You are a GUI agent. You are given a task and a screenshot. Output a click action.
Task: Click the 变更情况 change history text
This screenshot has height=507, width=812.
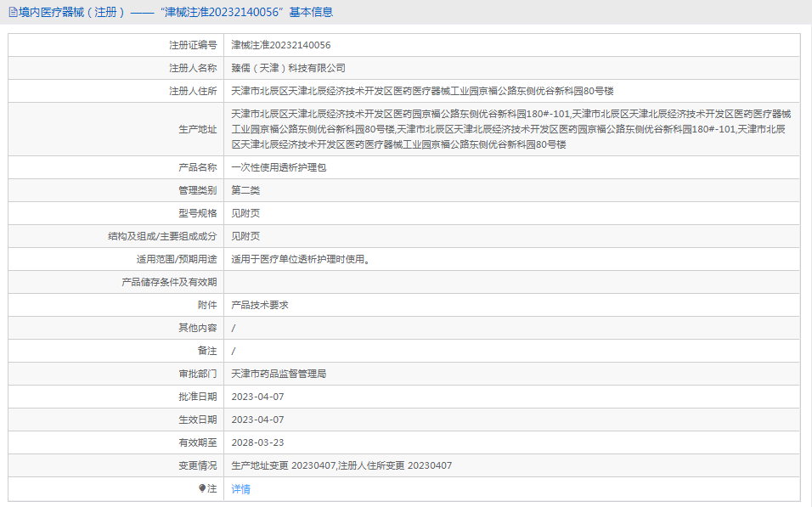(341, 465)
